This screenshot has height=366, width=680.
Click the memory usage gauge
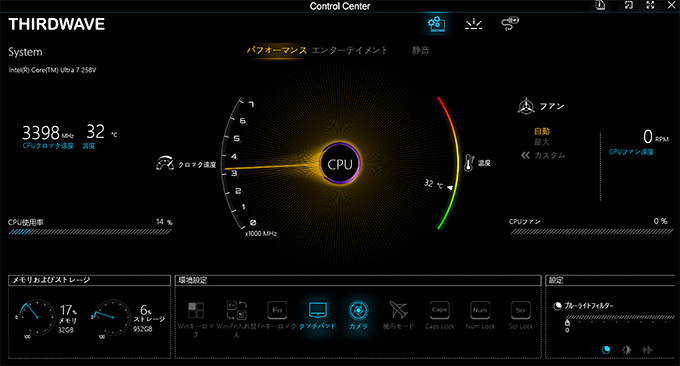[x=36, y=317]
